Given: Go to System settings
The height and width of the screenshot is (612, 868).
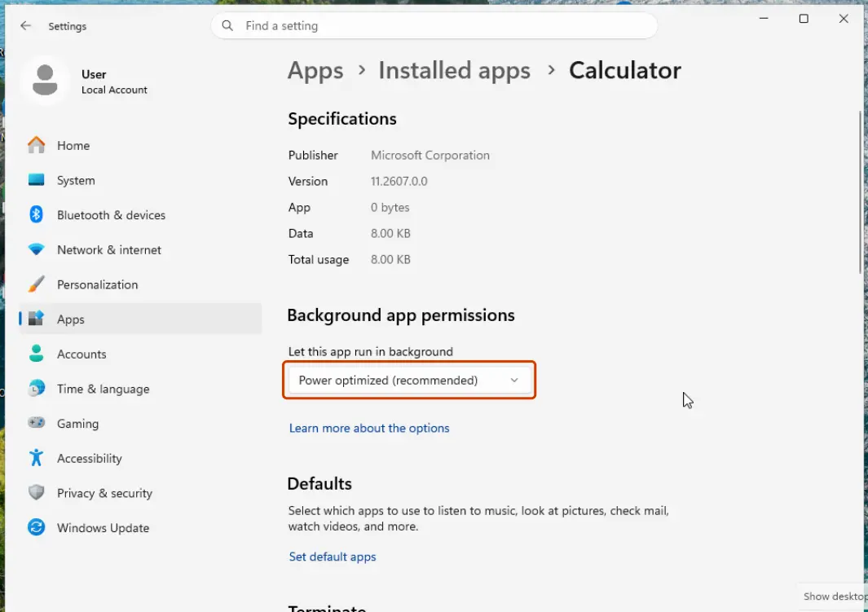Looking at the screenshot, I should click(x=141, y=180).
